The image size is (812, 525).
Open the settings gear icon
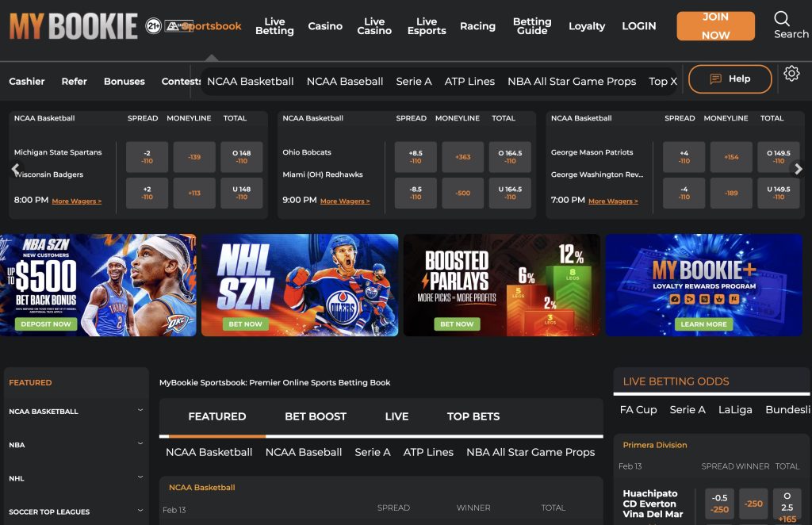click(791, 73)
